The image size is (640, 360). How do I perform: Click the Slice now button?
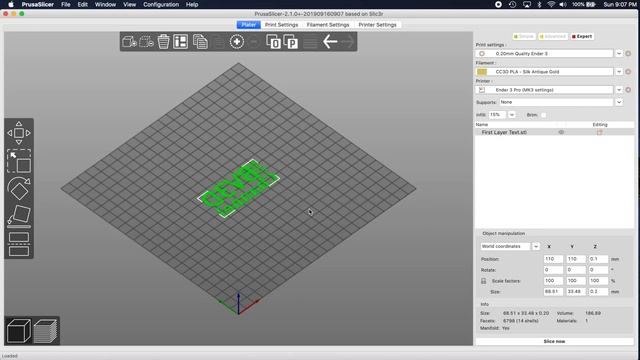point(554,341)
